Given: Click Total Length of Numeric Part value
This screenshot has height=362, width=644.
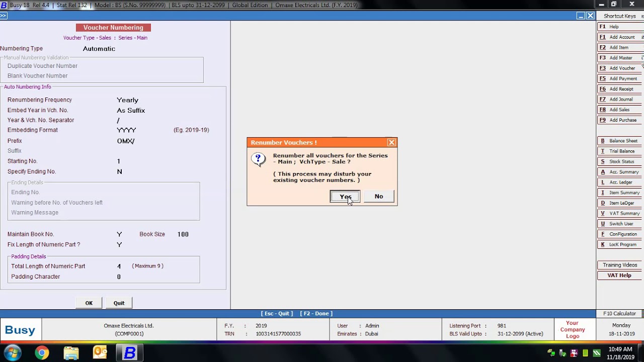Looking at the screenshot, I should point(119,266).
